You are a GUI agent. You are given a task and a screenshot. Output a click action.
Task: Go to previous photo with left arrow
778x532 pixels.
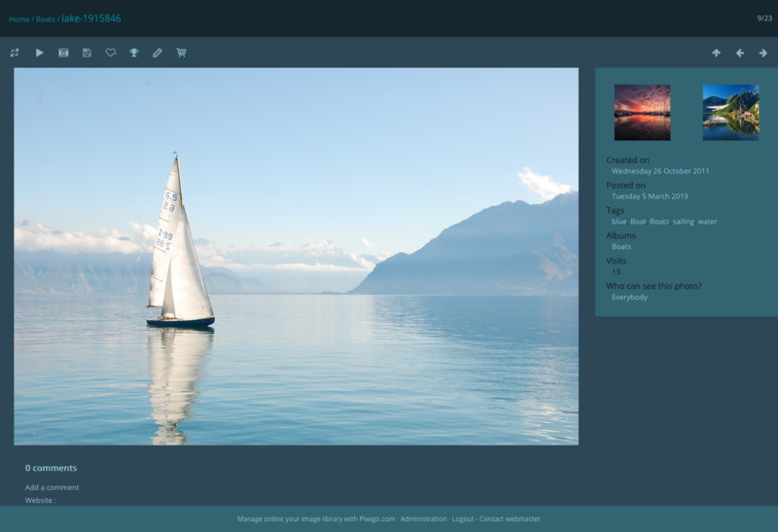740,53
